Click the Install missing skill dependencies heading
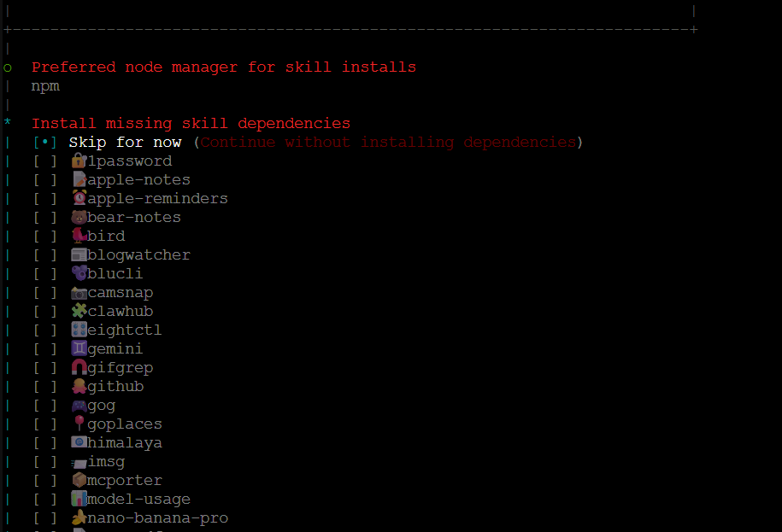 tap(191, 123)
